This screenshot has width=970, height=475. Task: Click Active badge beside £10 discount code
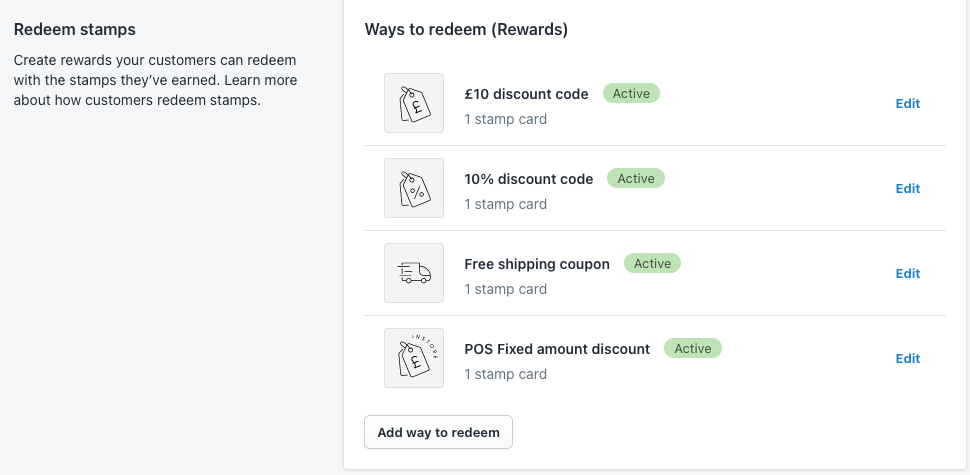coord(631,93)
